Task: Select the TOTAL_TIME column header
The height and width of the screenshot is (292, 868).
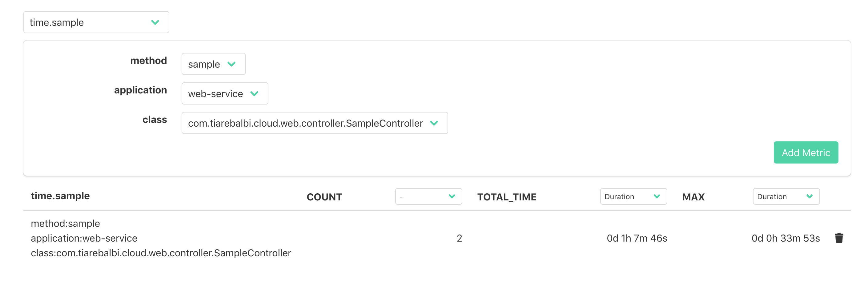Action: 507,197
